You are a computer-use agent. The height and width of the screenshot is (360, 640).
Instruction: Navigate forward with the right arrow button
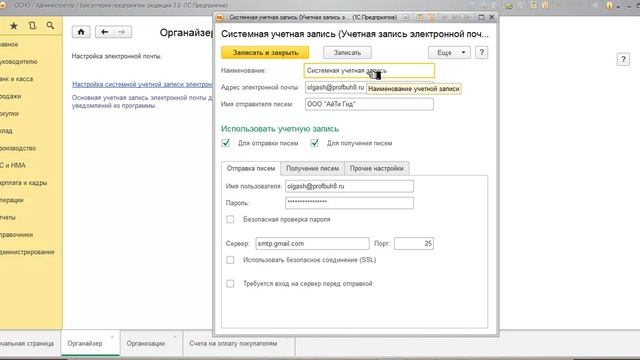[x=122, y=32]
